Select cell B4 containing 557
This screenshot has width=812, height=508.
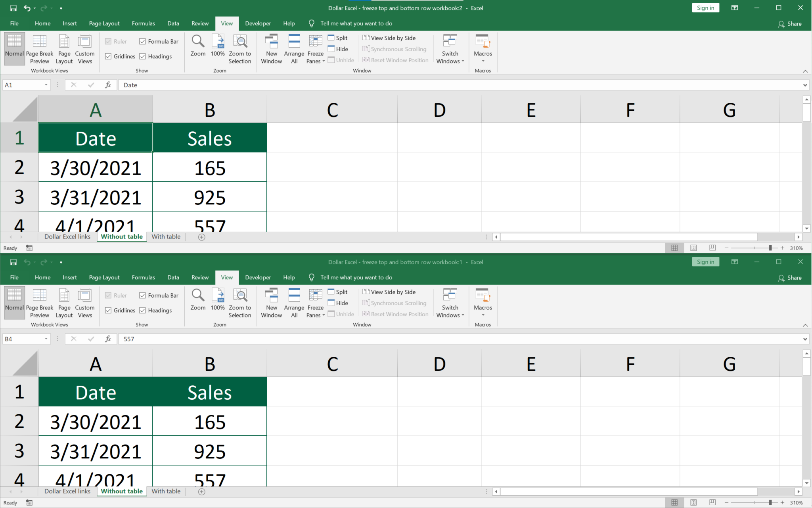(209, 478)
